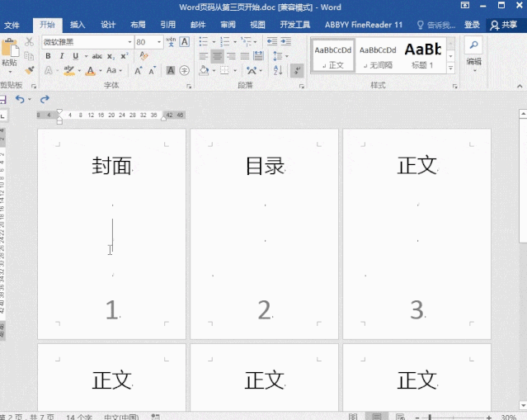Image resolution: width=527 pixels, height=420 pixels.
Task: Click the zoom slider handle
Action: coord(430,418)
